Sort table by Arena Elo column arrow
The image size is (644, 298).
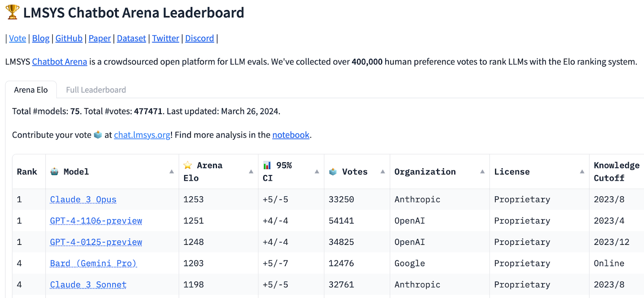point(251,172)
